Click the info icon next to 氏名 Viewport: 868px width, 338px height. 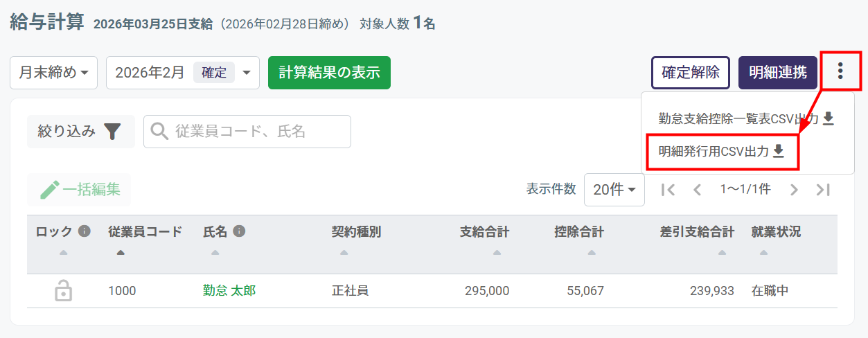(239, 232)
